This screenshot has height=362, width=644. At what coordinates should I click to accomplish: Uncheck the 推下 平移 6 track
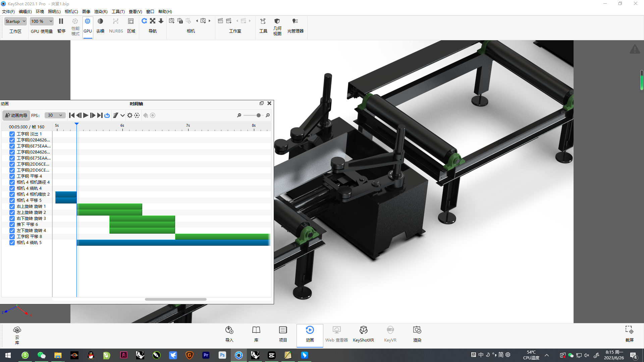click(x=12, y=224)
